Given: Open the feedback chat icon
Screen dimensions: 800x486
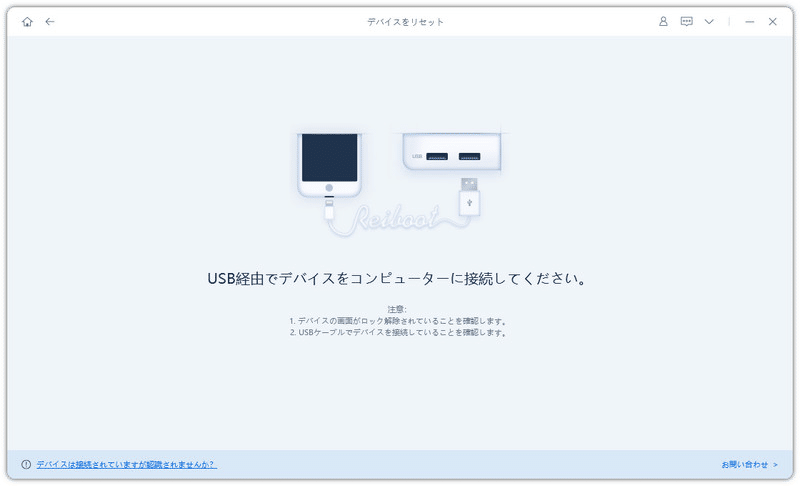Looking at the screenshot, I should [x=687, y=21].
